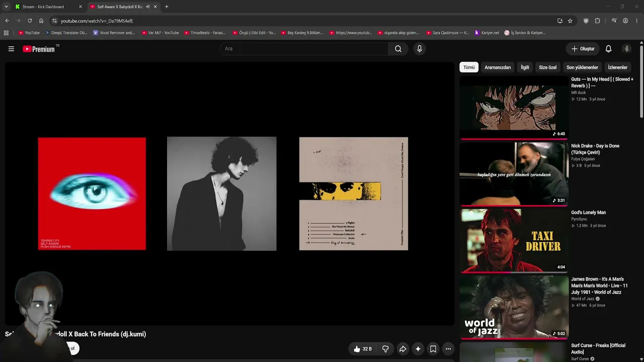Select the Aramanızdan filter chip

click(x=498, y=67)
